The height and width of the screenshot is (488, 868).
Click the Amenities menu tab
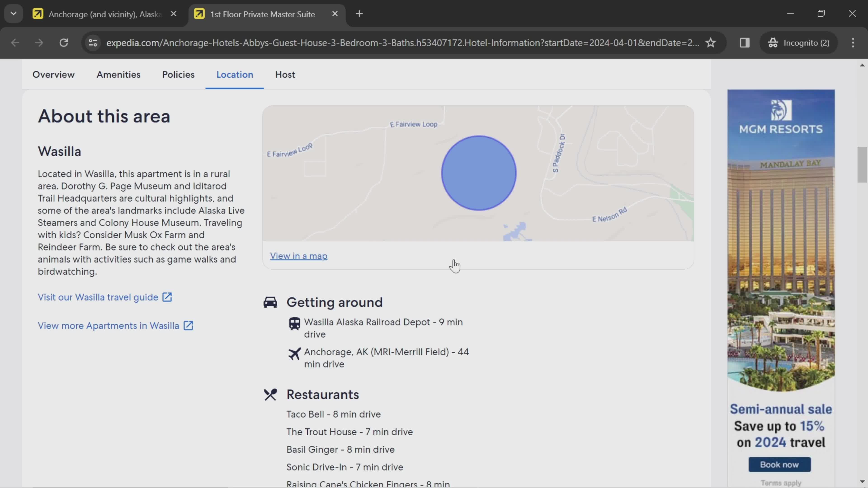click(x=118, y=74)
